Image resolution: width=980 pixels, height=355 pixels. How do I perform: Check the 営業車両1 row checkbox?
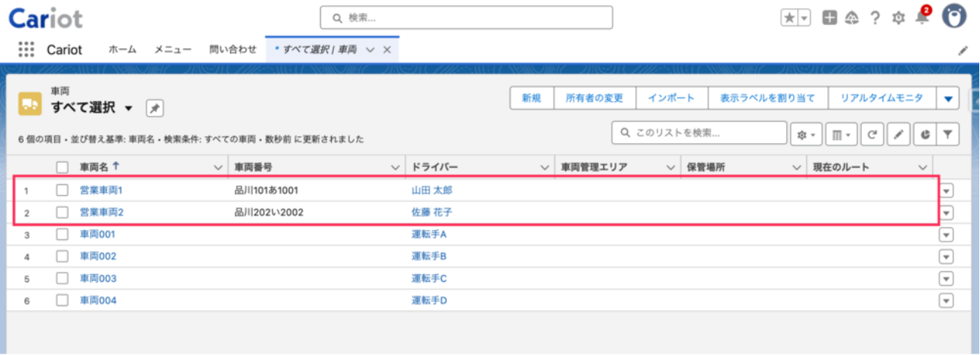click(x=63, y=190)
